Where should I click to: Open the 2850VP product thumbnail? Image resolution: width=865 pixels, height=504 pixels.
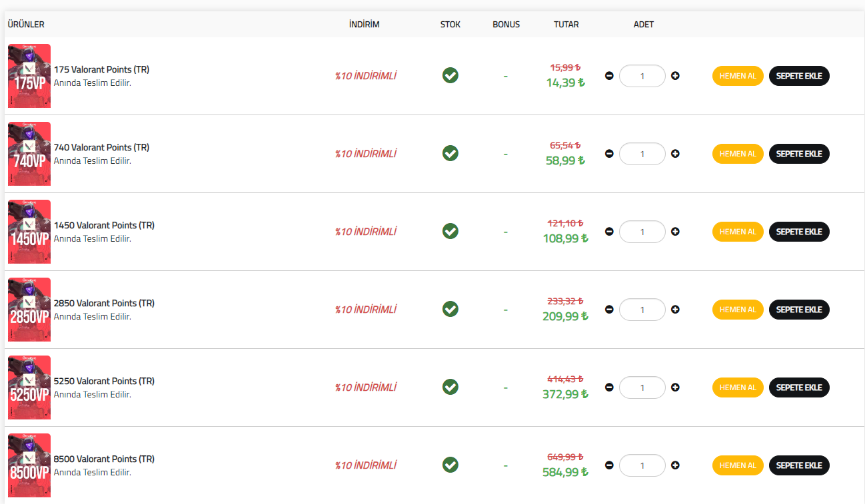[29, 310]
